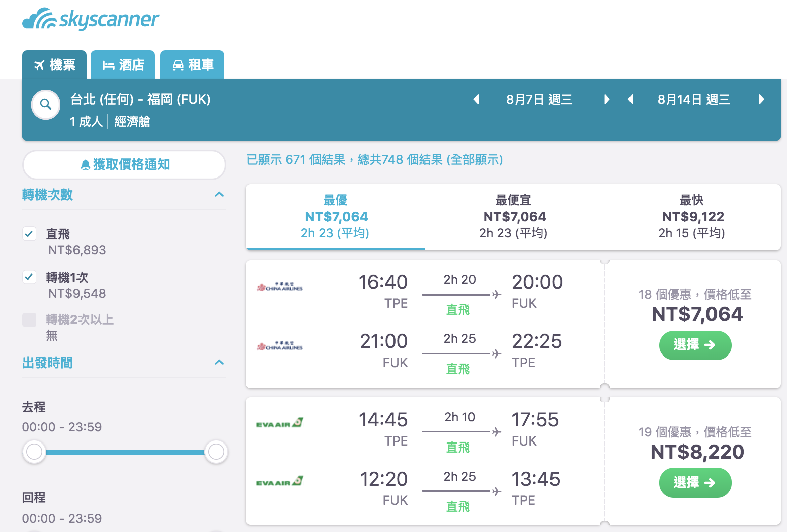787x532 pixels.
Task: Uncheck the 轉機1次 checkbox
Action: tap(29, 277)
